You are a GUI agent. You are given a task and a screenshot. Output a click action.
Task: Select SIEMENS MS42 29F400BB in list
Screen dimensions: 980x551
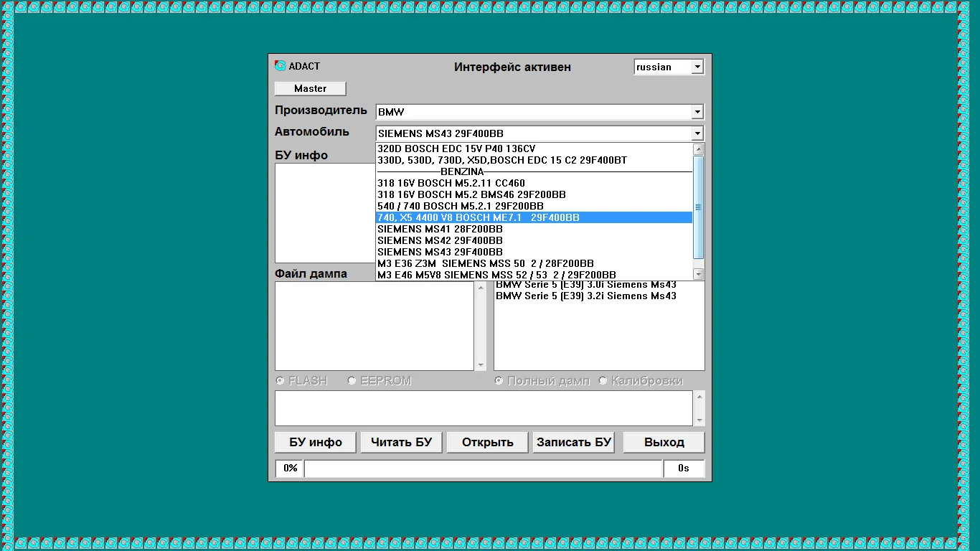pos(534,240)
